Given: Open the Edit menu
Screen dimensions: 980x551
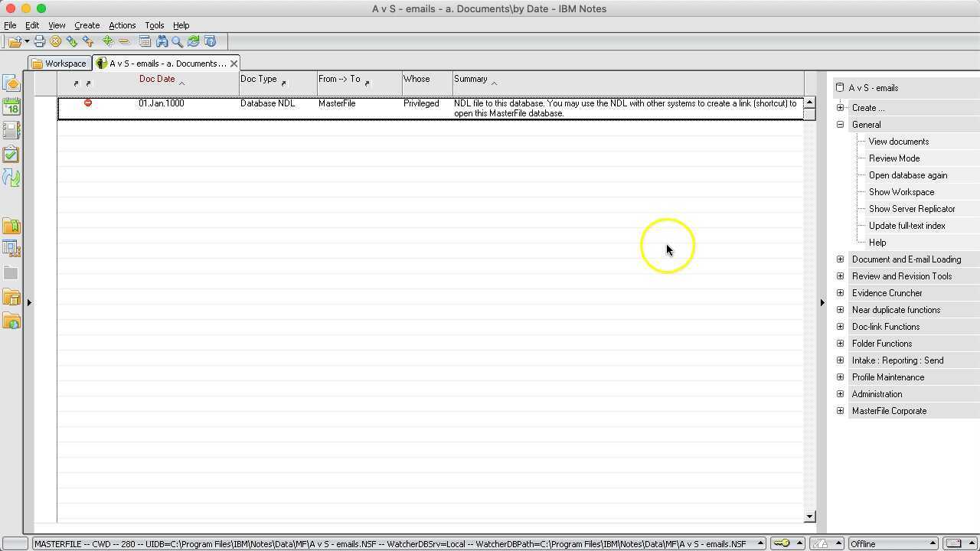Looking at the screenshot, I should click(32, 25).
